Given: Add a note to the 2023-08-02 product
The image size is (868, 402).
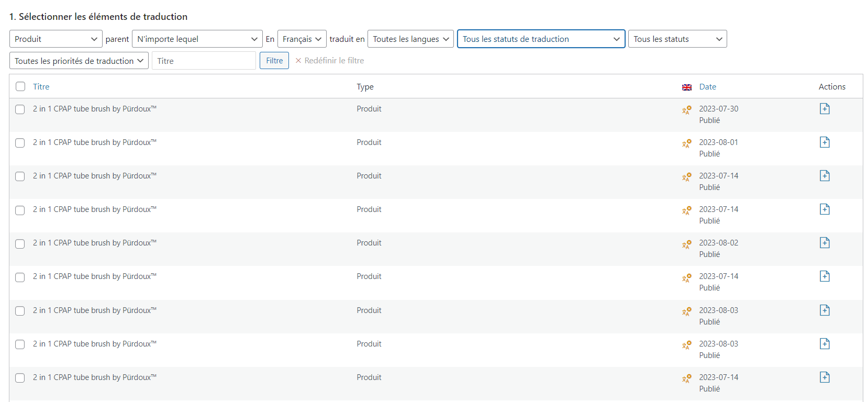Looking at the screenshot, I should 825,243.
